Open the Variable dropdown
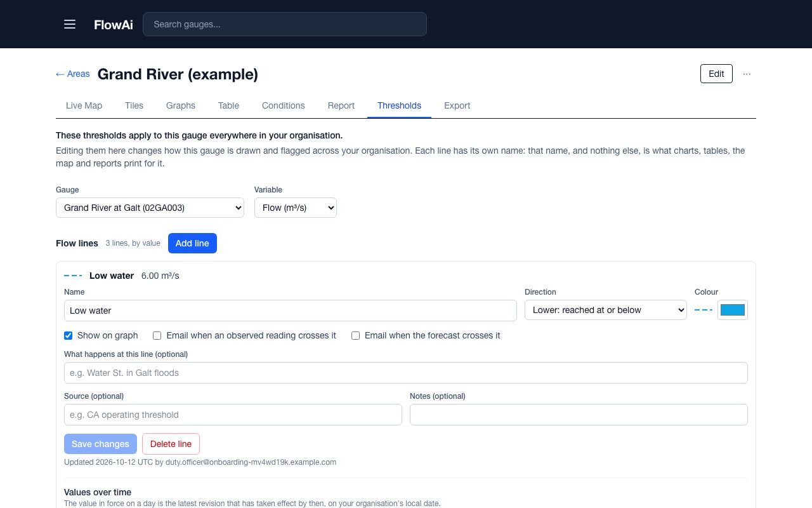Viewport: 812px width, 508px height. 296,208
